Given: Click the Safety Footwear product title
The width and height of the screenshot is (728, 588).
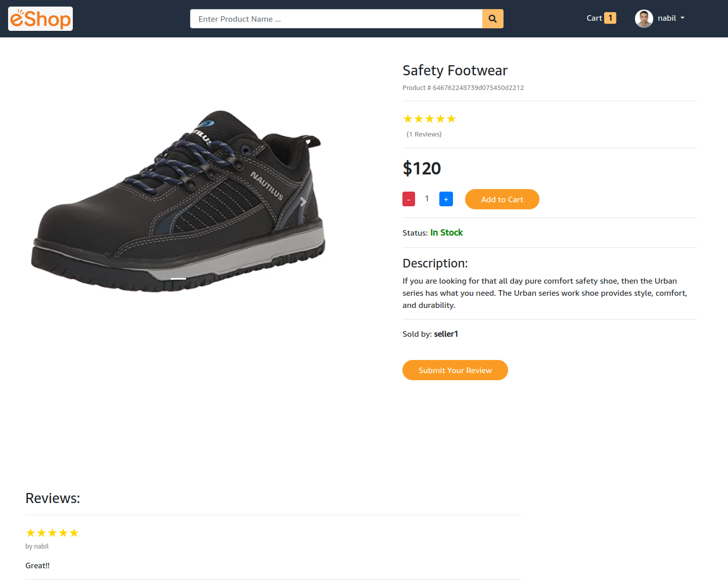Looking at the screenshot, I should pyautogui.click(x=455, y=70).
